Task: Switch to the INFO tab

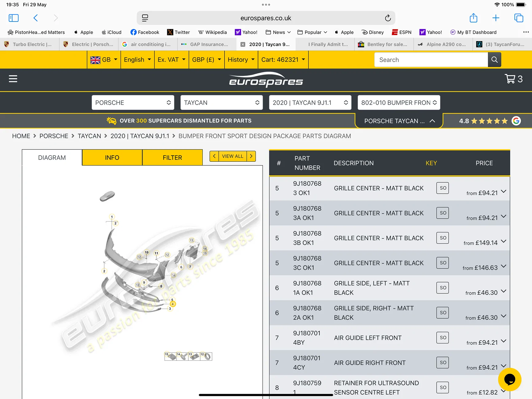Action: click(112, 157)
